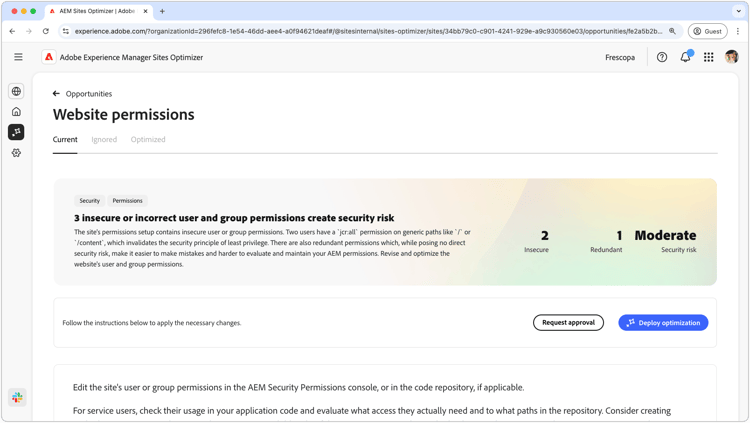Click the Deploy optimization button
The image size is (750, 423).
[x=663, y=323]
